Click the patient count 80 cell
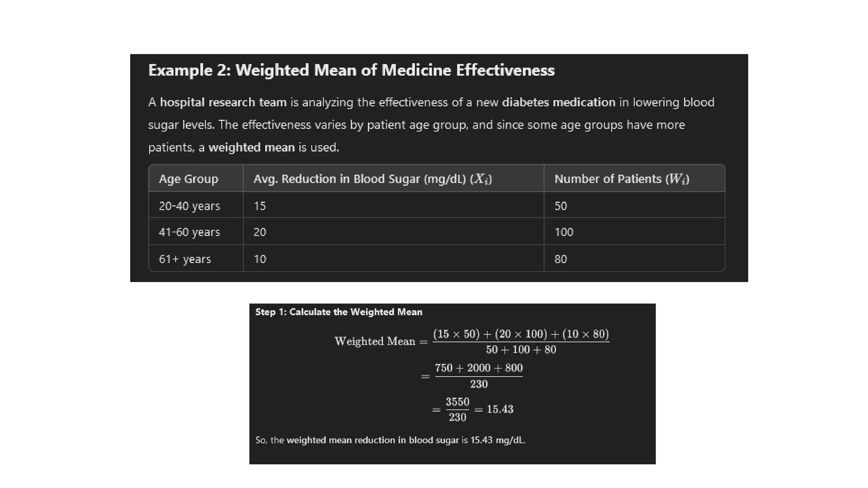Screen dimensions: 868x488 click(560, 259)
